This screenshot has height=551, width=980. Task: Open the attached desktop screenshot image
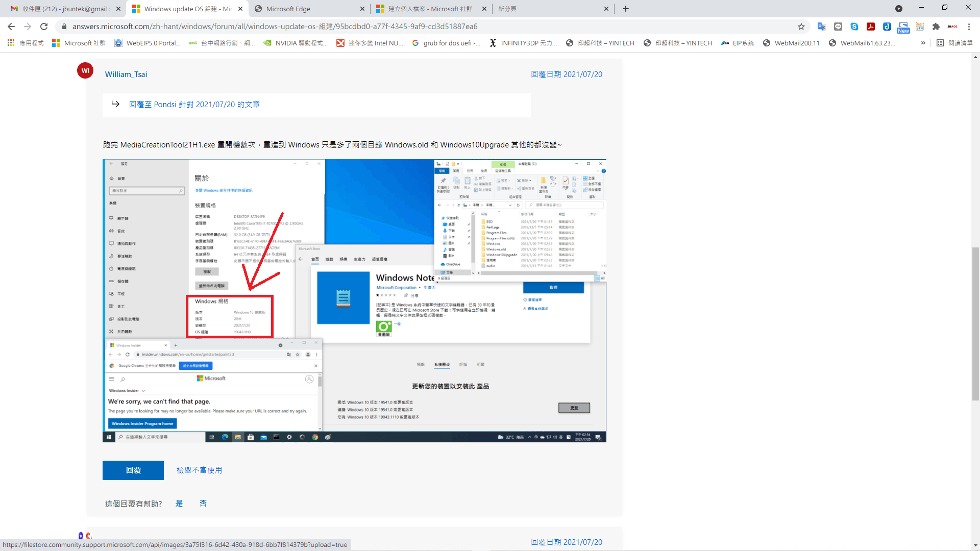354,300
